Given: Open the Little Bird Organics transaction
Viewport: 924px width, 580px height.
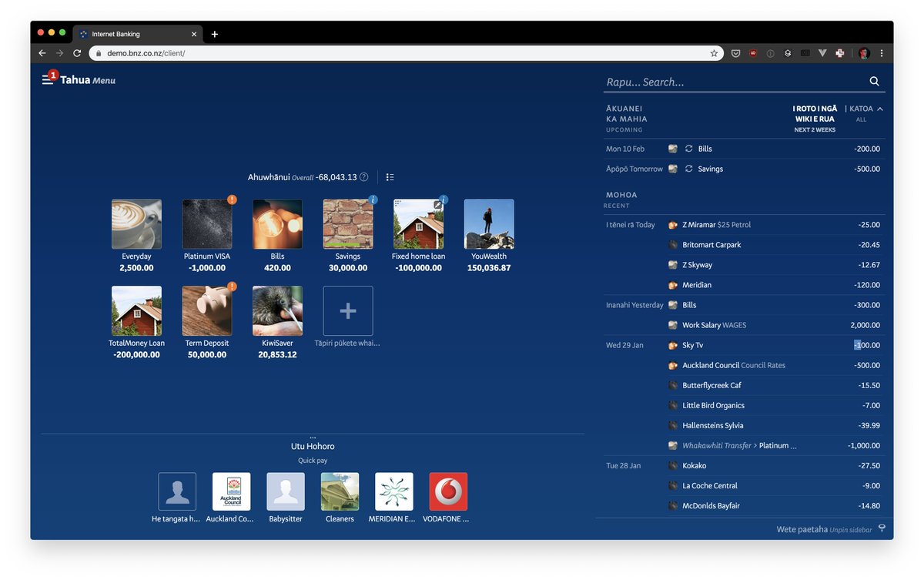Looking at the screenshot, I should [x=743, y=405].
